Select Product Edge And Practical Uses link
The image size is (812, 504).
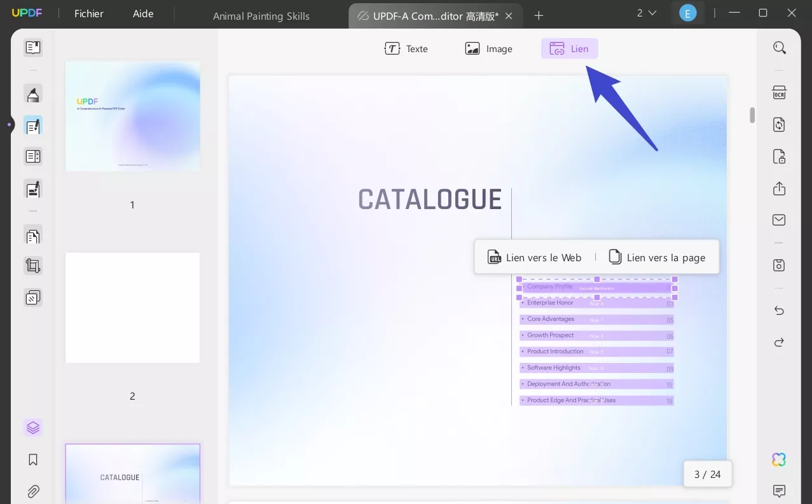click(596, 400)
